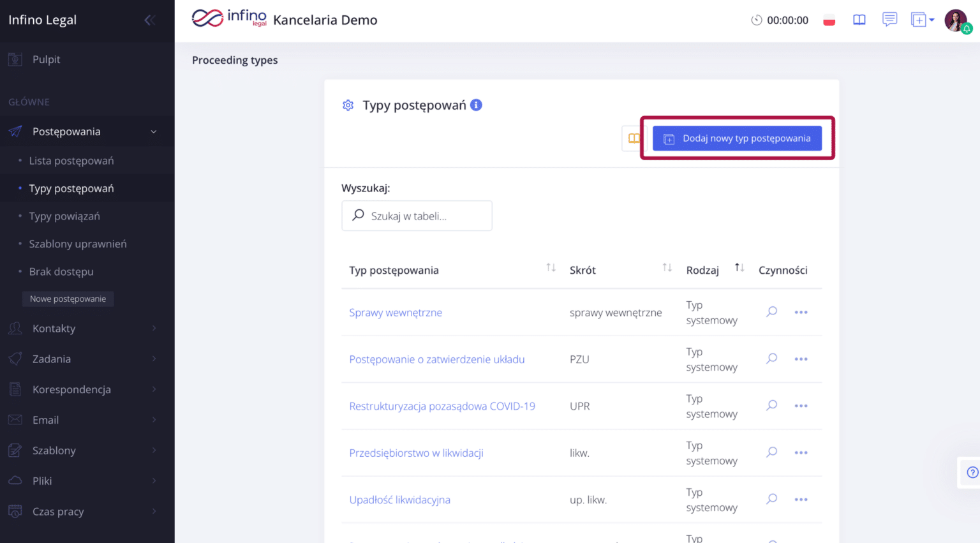Click Dodaj nowy typ postępowania button
Viewport: 980px width, 543px height.
[x=737, y=138]
